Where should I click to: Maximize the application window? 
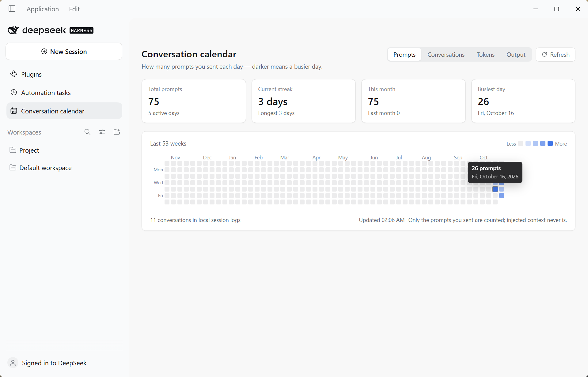click(557, 9)
